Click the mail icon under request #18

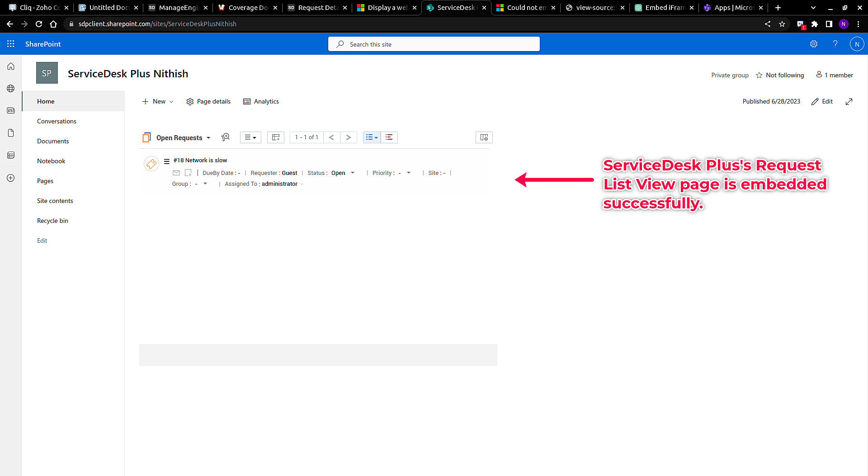coord(176,173)
